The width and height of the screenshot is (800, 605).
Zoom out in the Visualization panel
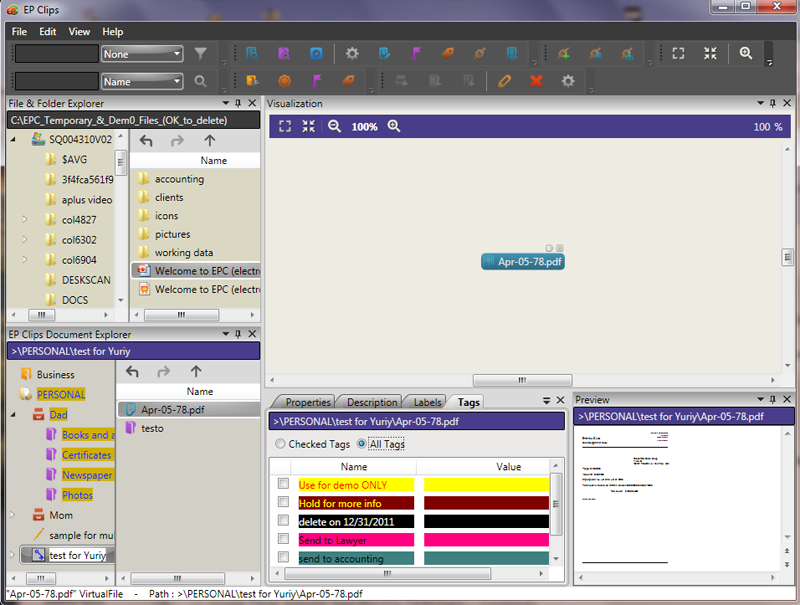pos(335,127)
